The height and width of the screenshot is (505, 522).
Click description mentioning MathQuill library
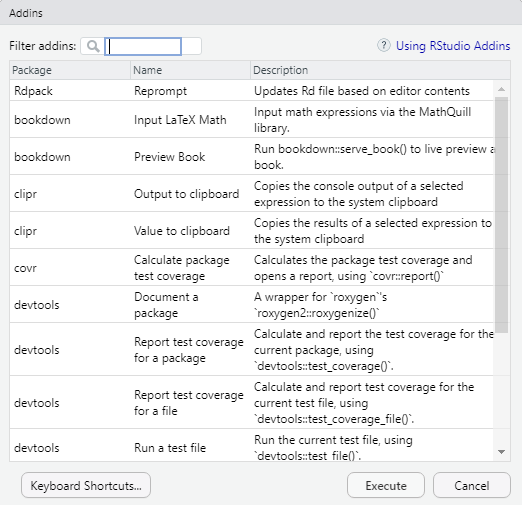pos(362,120)
